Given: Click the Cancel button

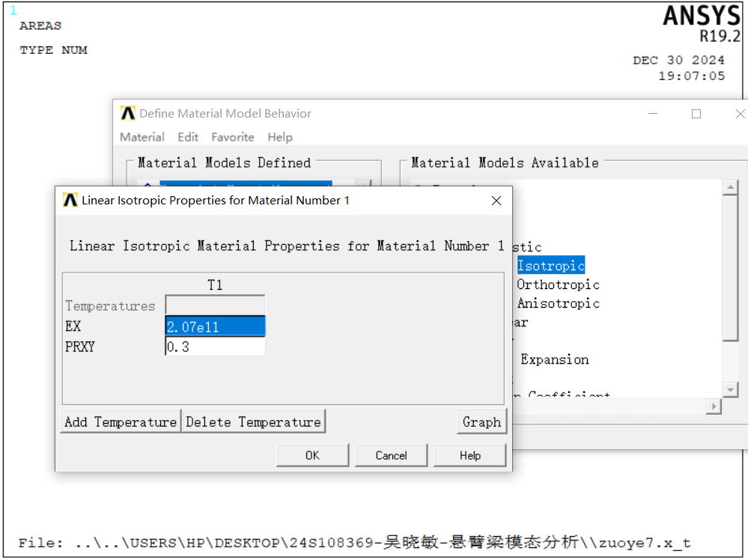Looking at the screenshot, I should pyautogui.click(x=391, y=455).
